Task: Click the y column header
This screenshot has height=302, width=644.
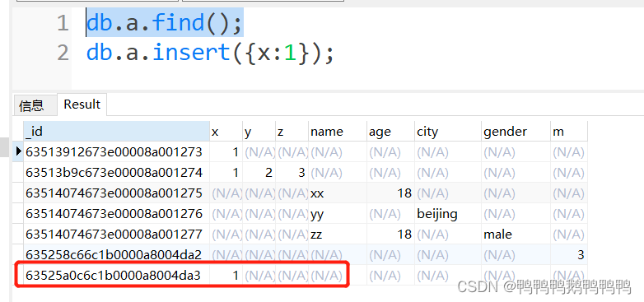Action: (x=259, y=132)
